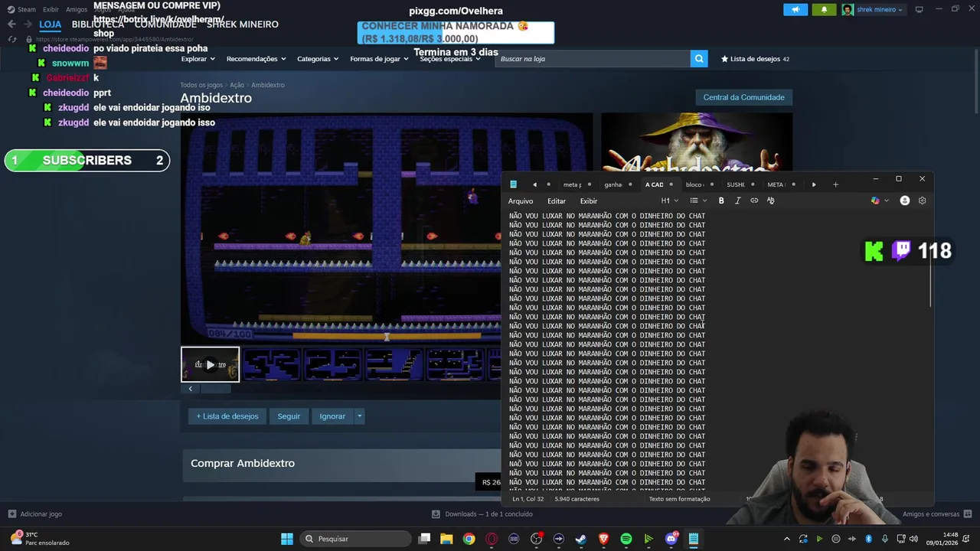Viewport: 980px width, 551px height.
Task: Click Adicionar jogo in Steam
Action: coord(34,514)
